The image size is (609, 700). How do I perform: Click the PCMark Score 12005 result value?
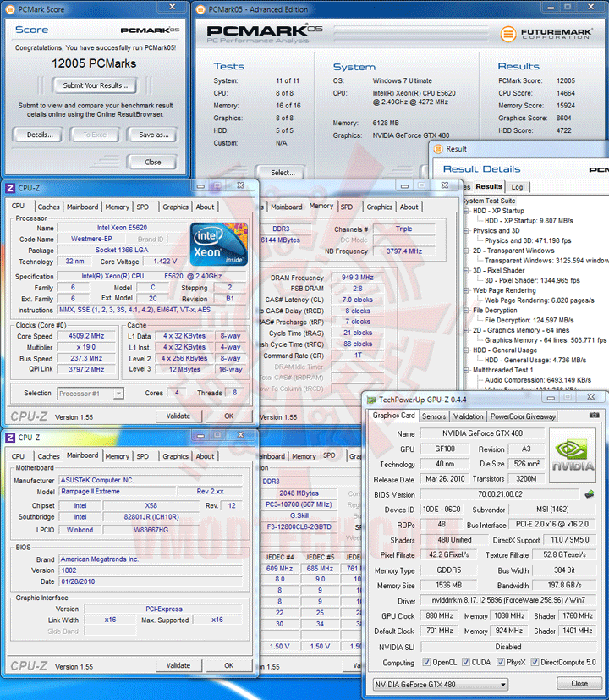click(x=565, y=80)
